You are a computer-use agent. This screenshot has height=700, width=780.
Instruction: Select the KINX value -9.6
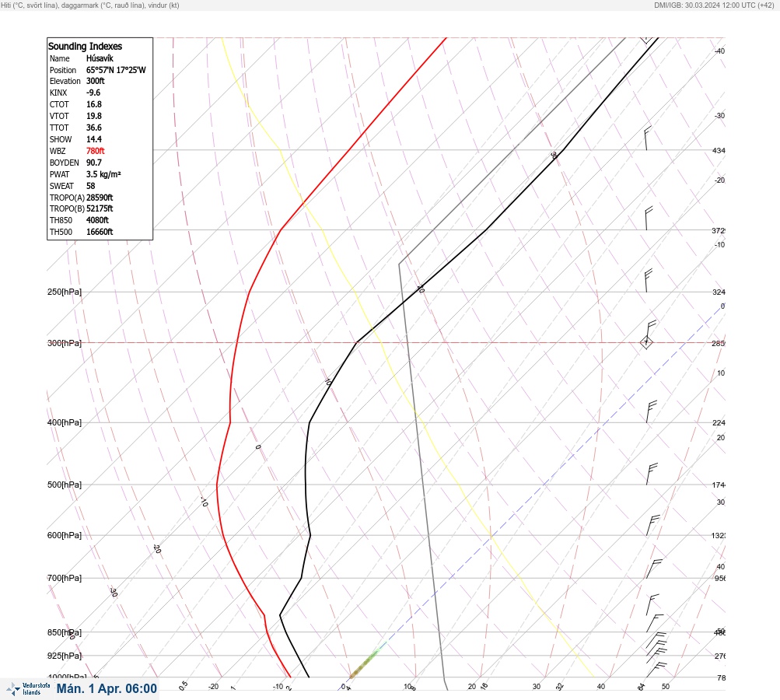point(93,93)
